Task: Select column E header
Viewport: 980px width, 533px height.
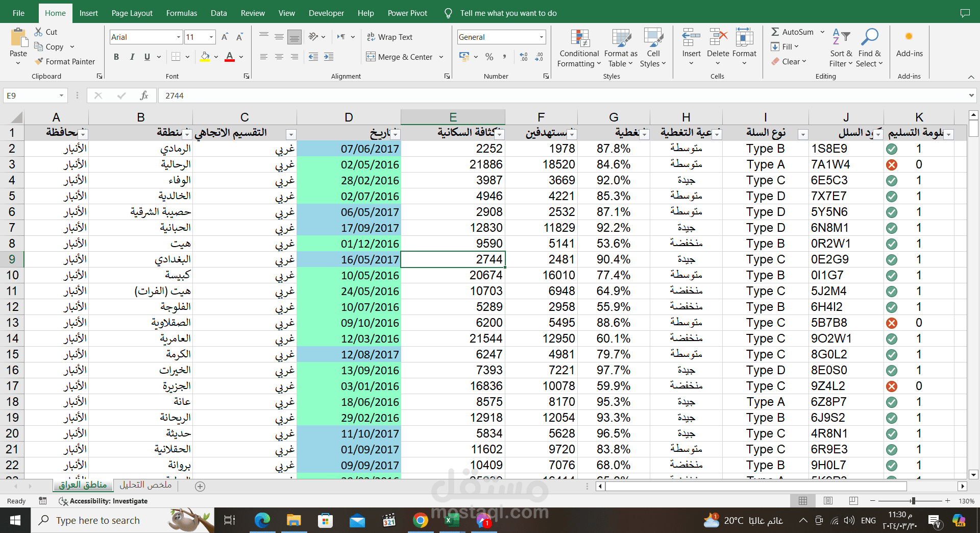Action: 453,117
